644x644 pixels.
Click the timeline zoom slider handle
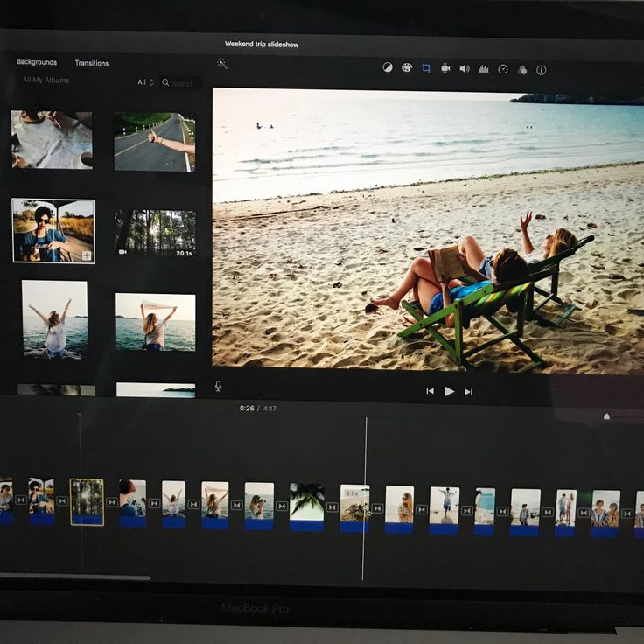pos(606,416)
